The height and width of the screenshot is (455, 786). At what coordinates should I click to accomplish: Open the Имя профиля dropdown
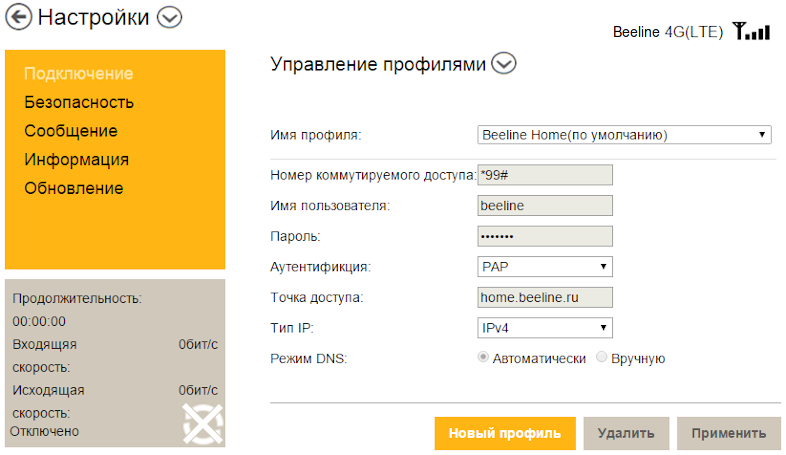pyautogui.click(x=624, y=134)
